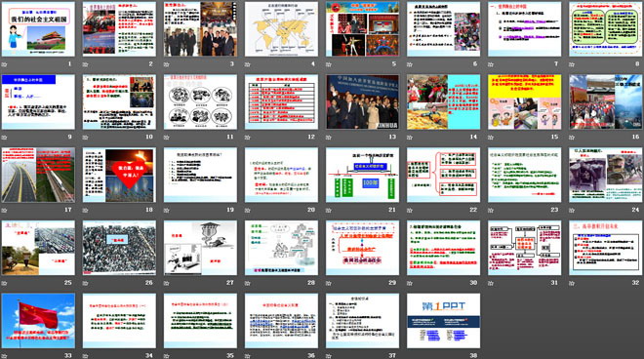Select slide 20 thumbnail
Screen dimensions: 644x359
(281, 175)
